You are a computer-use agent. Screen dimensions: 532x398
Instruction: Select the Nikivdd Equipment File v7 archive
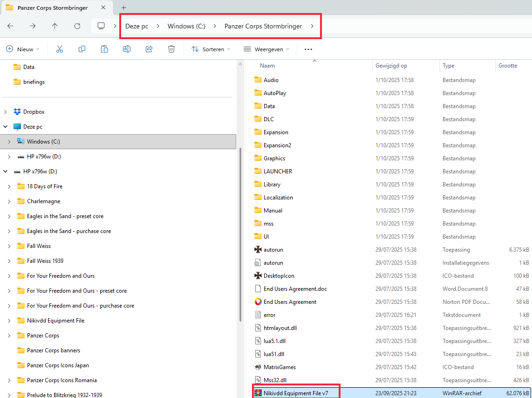pyautogui.click(x=295, y=393)
